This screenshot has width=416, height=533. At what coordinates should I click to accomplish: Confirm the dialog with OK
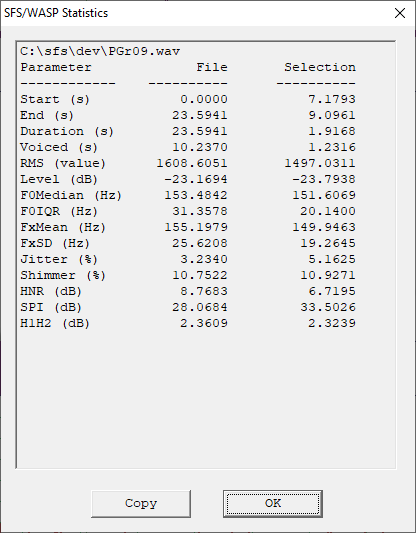tap(273, 504)
